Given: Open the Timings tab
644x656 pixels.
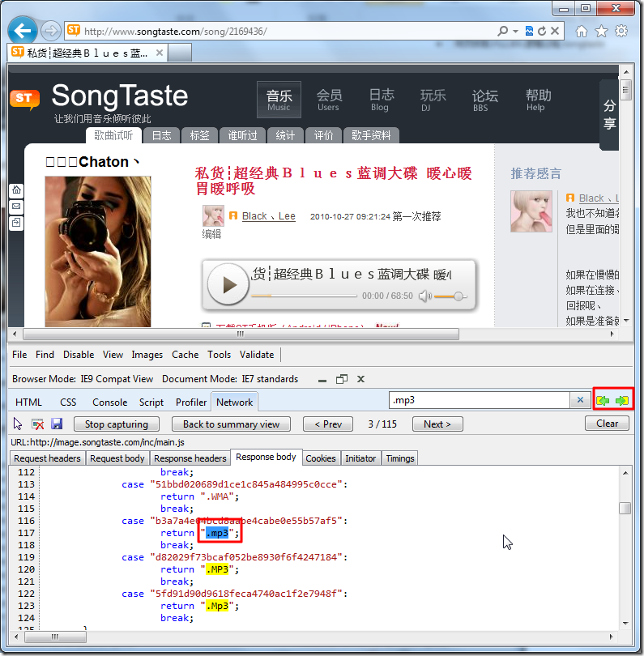Looking at the screenshot, I should [400, 458].
